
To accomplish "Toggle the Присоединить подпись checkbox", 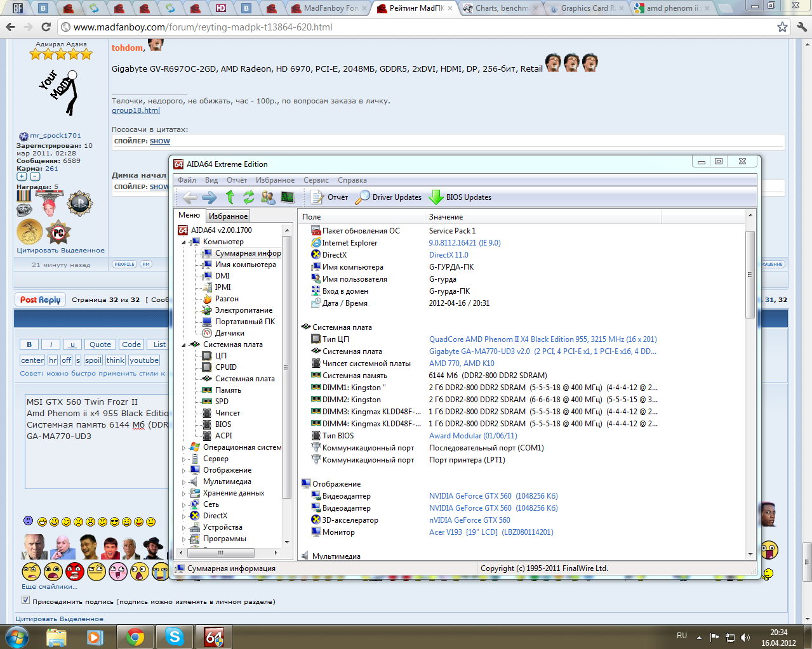I will 26,600.
